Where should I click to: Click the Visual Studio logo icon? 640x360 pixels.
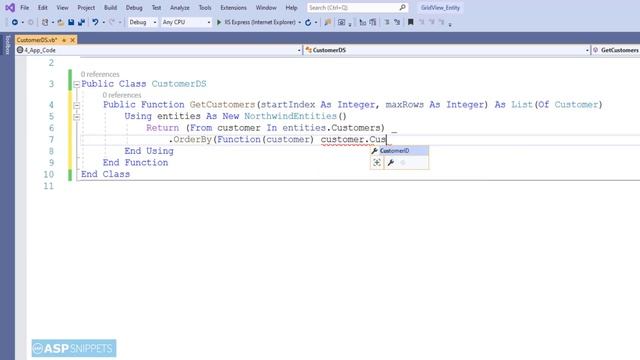[x=10, y=8]
